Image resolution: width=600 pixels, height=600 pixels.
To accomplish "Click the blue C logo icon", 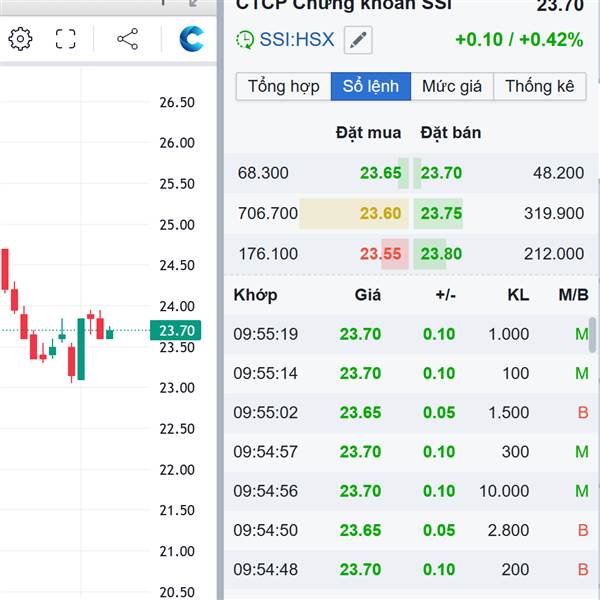I will pos(191,39).
